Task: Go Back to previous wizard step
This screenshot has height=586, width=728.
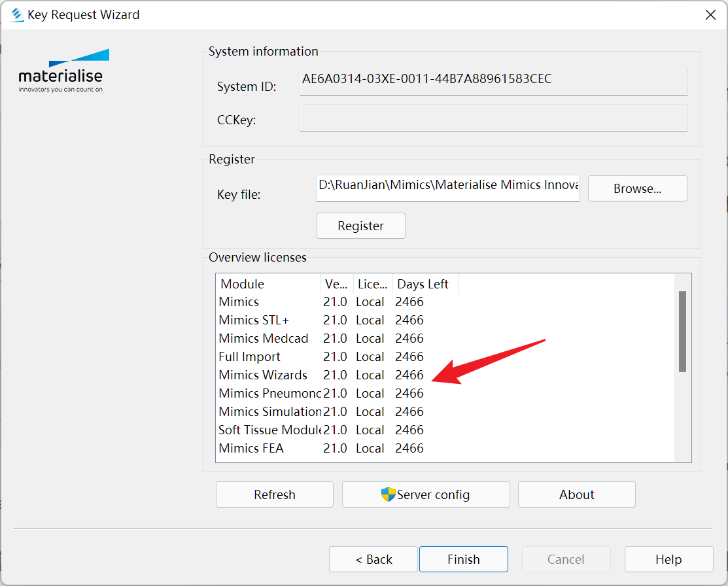Action: coord(373,559)
